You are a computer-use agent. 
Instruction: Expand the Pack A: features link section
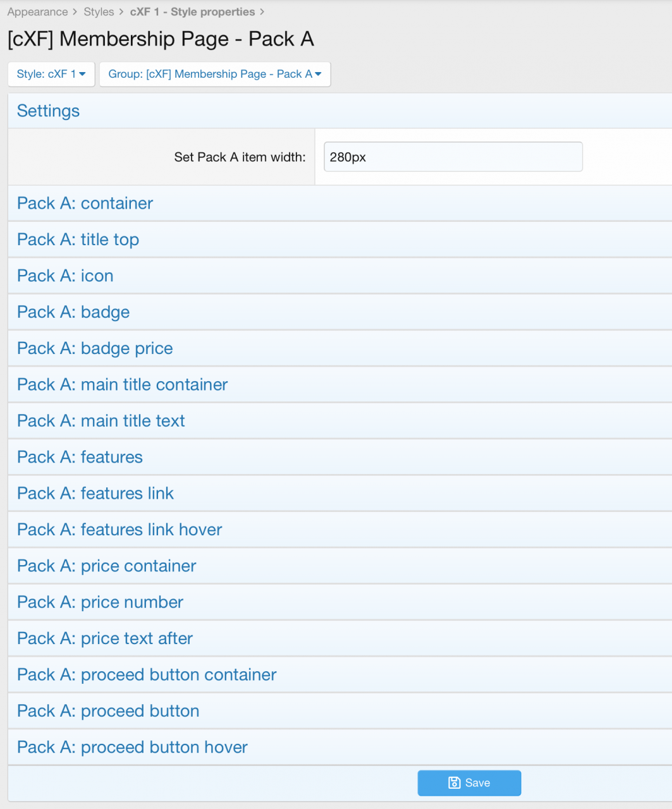(95, 494)
